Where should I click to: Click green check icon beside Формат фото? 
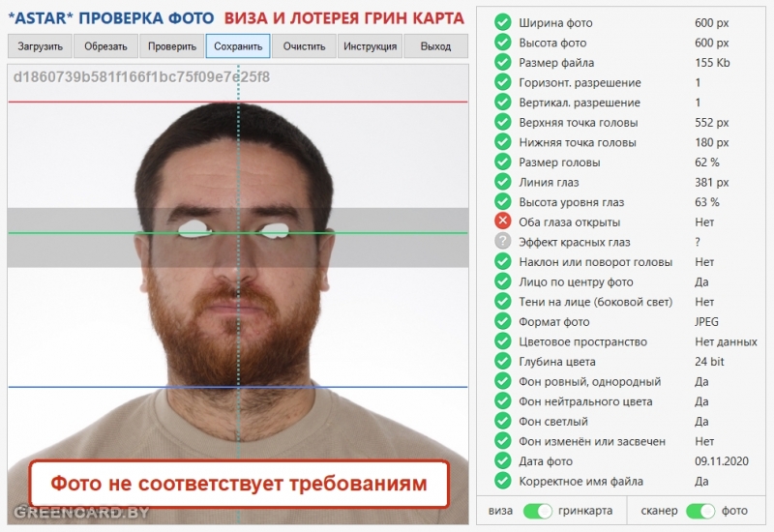pos(502,321)
